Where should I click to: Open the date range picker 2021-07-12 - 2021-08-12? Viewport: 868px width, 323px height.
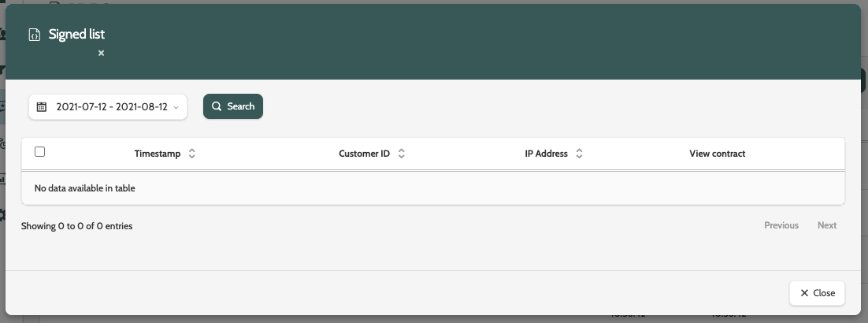(108, 107)
